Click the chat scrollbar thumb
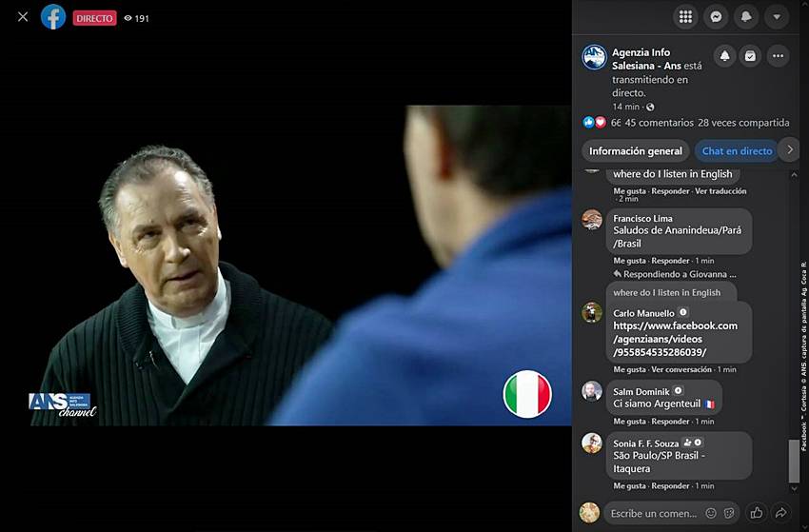Image resolution: width=809 pixels, height=532 pixels. (794, 461)
